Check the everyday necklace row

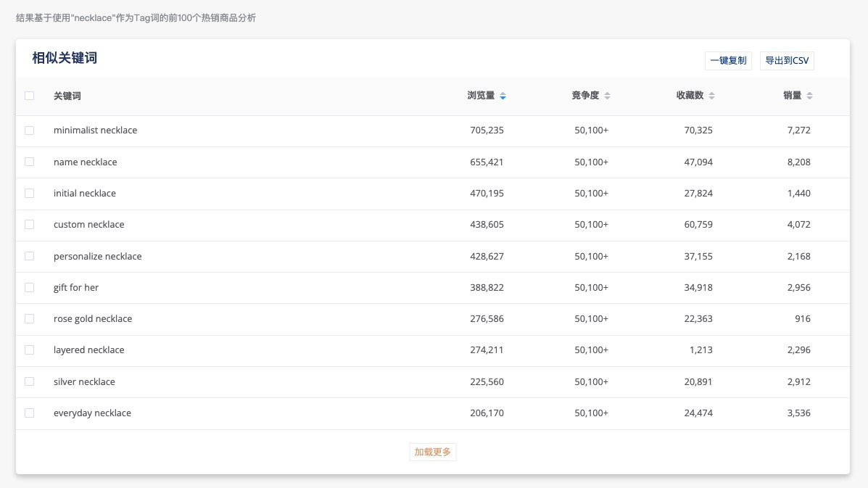30,413
